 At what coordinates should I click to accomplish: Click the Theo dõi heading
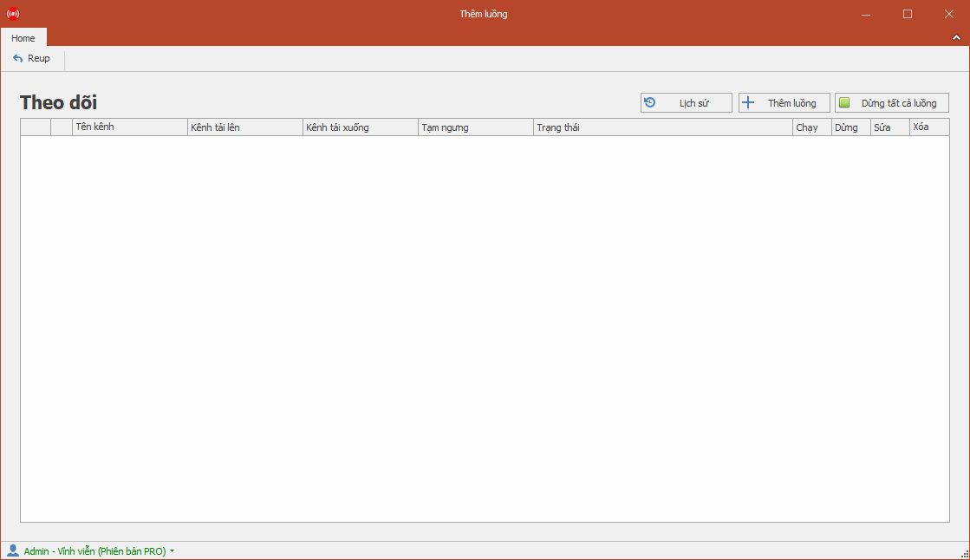[59, 102]
